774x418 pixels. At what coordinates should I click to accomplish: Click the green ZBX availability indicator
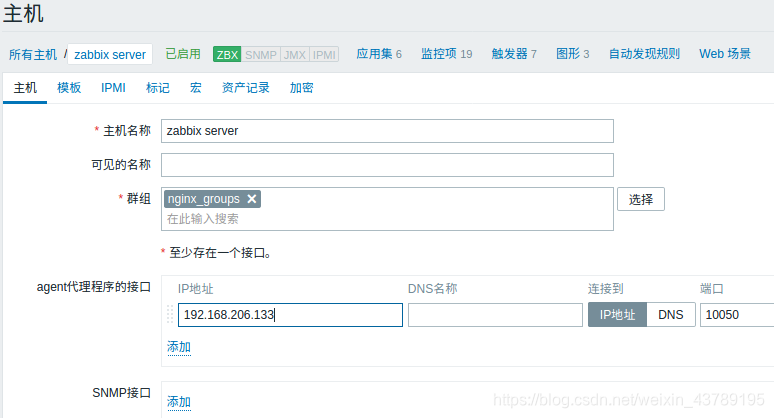(x=227, y=54)
